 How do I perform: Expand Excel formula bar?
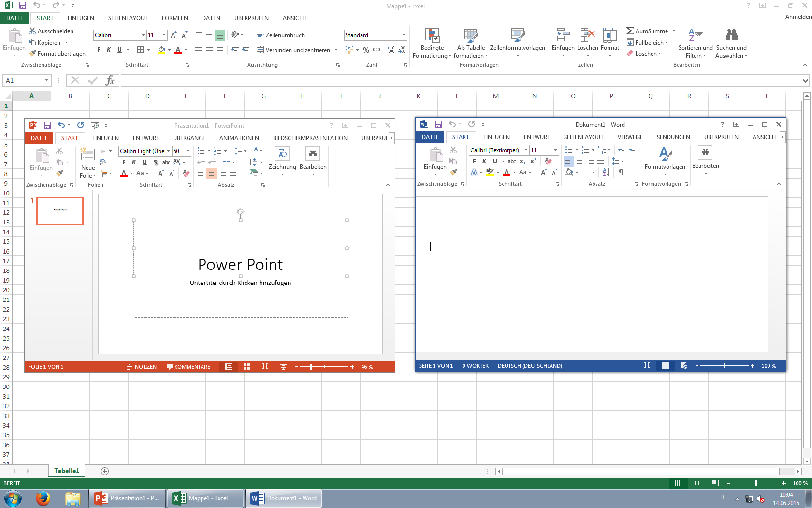click(x=805, y=81)
